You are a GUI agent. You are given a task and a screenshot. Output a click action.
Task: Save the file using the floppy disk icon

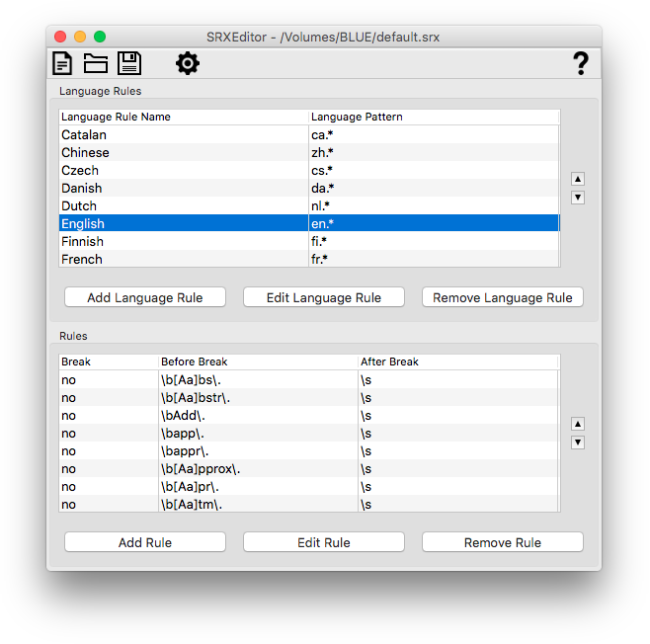click(129, 63)
